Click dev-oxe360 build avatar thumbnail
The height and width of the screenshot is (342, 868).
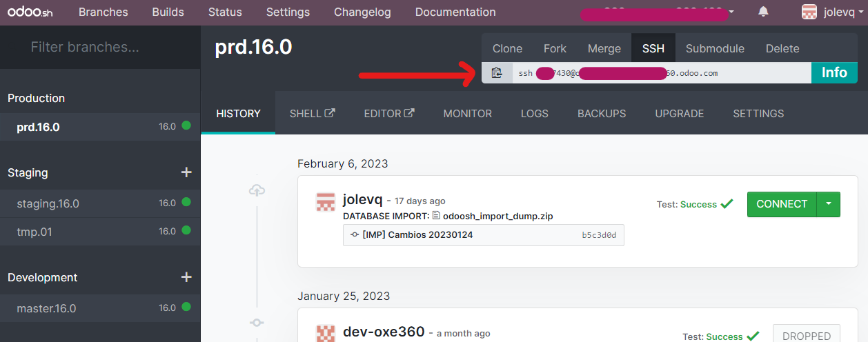326,333
